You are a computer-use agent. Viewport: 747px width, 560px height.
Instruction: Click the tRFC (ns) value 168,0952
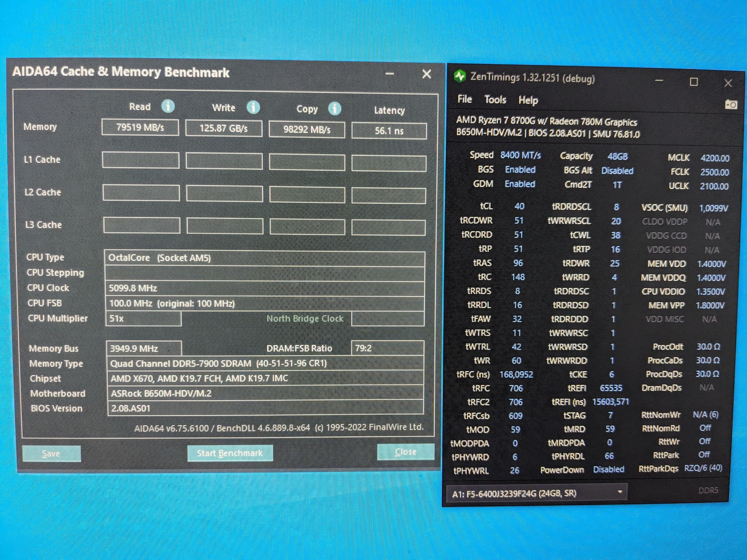(516, 375)
